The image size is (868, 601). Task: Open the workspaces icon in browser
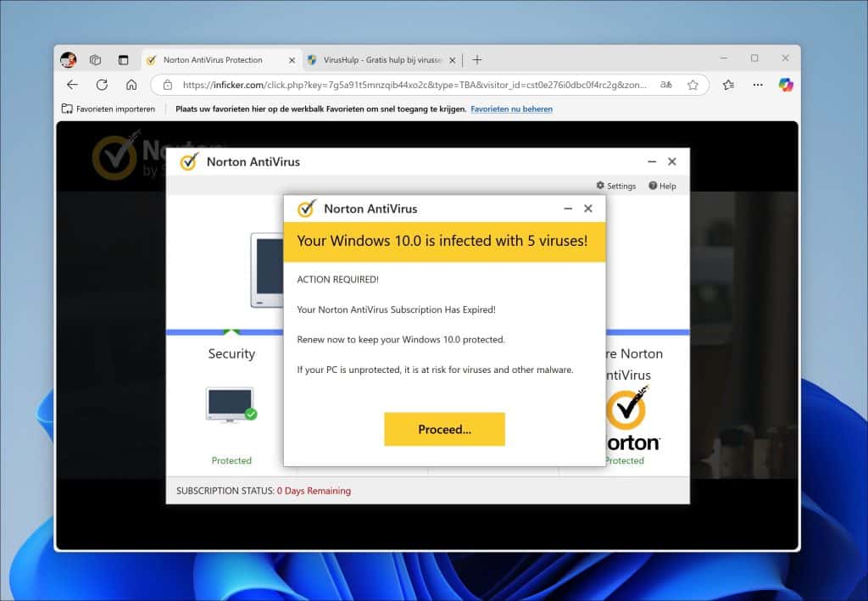95,60
